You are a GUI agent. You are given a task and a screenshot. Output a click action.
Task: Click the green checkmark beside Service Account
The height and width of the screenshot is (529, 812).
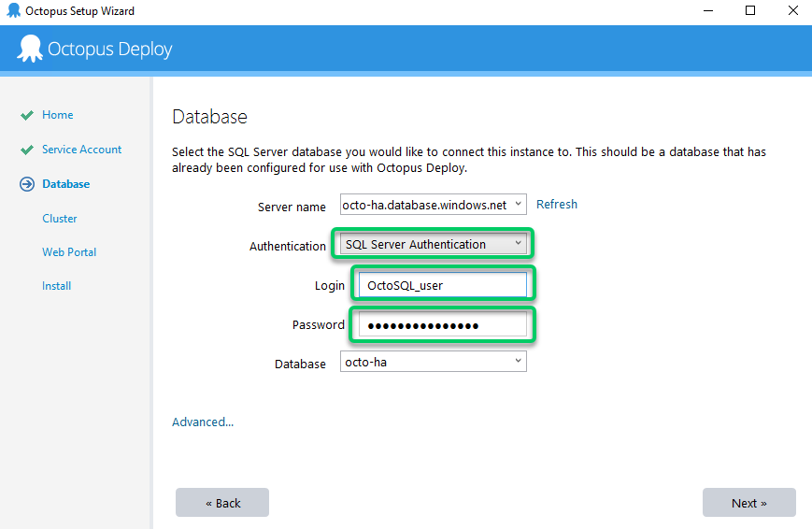pos(27,150)
